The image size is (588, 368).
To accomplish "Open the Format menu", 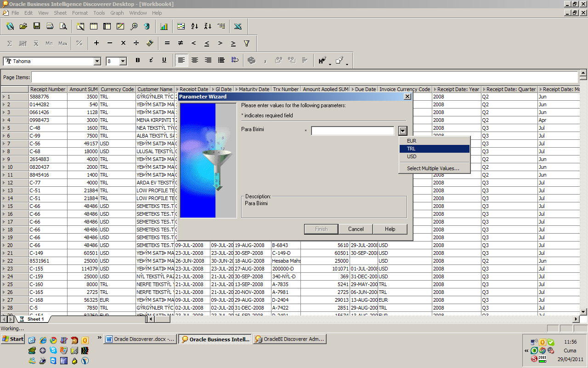I will (x=80, y=13).
